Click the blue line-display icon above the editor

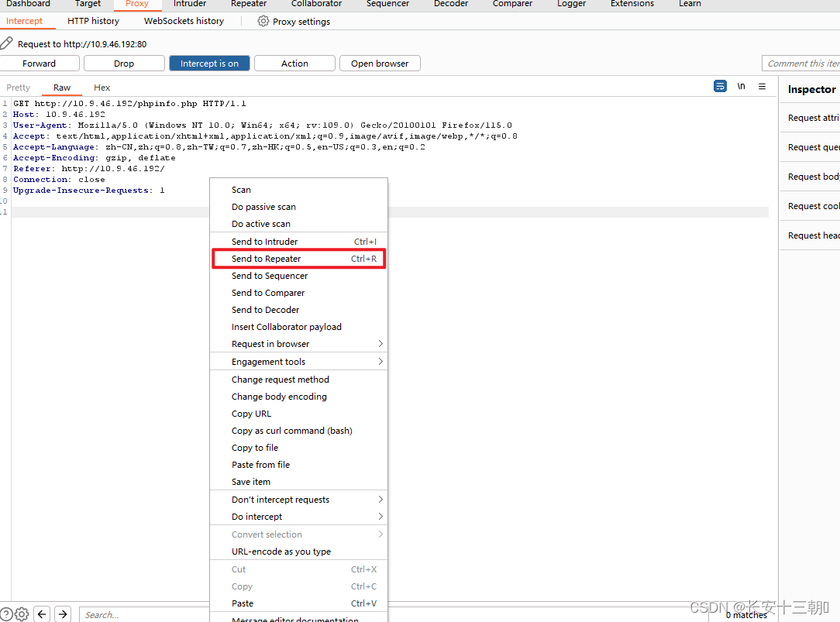pos(720,86)
